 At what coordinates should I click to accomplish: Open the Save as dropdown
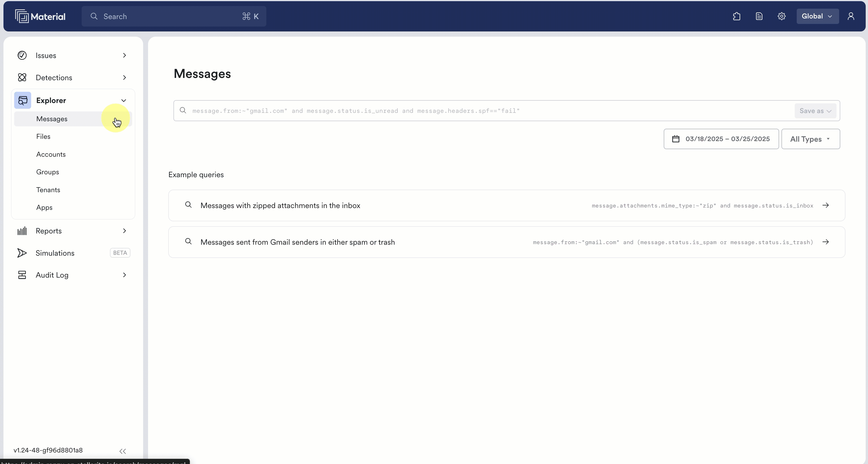click(815, 111)
